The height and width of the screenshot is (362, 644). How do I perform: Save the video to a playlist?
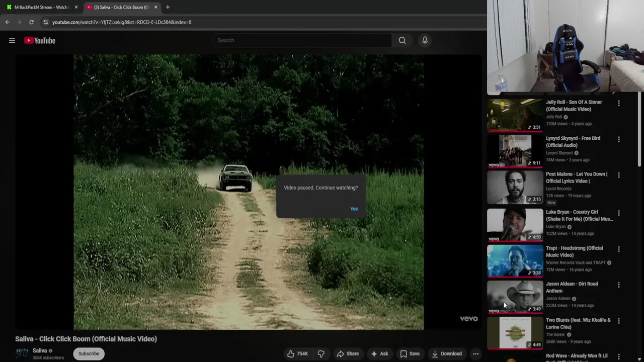pyautogui.click(x=410, y=353)
